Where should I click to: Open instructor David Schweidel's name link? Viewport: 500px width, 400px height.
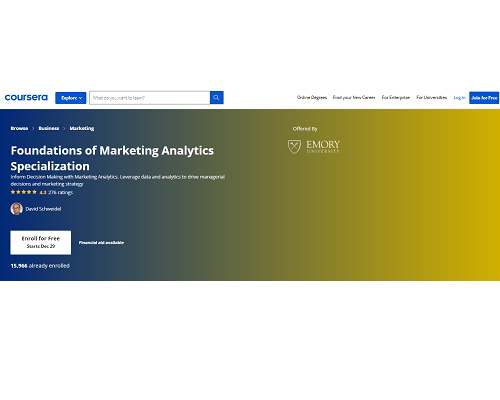(43, 209)
